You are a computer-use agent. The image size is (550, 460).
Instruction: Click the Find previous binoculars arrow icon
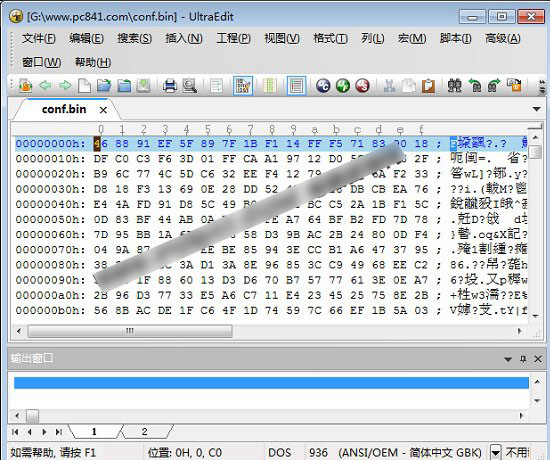point(475,85)
